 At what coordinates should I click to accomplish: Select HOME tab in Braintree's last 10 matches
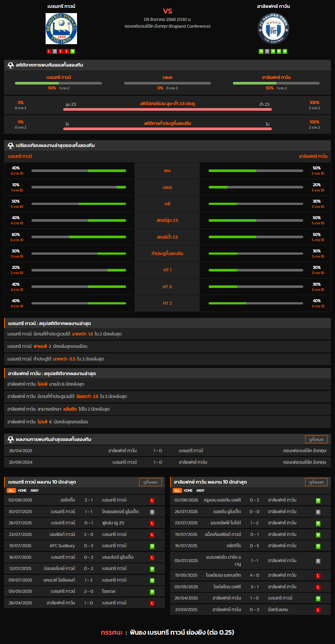[22, 491]
